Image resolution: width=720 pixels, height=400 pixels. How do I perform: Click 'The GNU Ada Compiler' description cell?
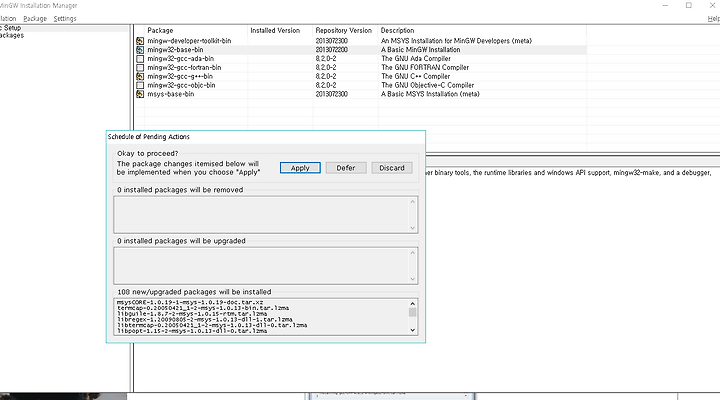416,59
